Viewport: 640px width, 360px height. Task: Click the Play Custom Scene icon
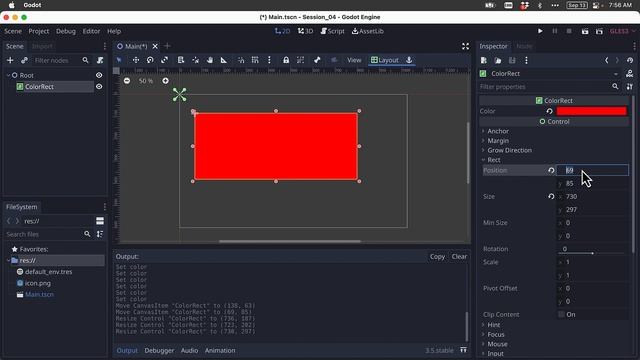(x=599, y=31)
